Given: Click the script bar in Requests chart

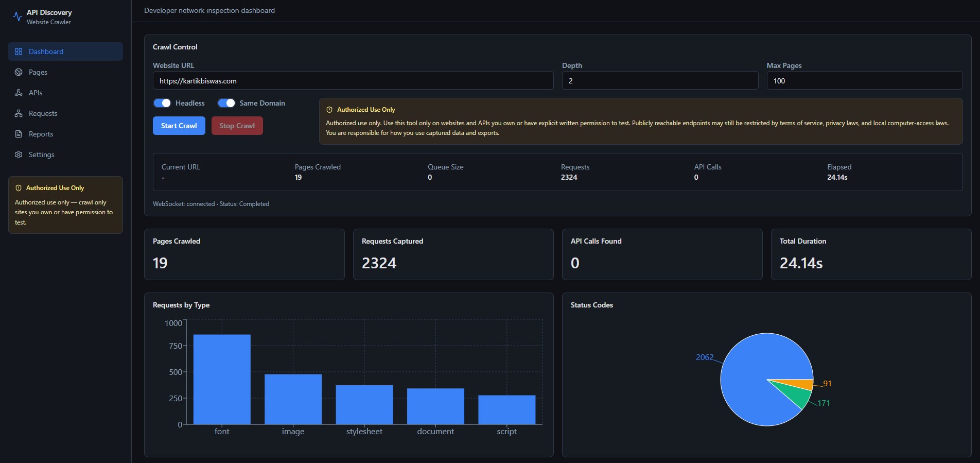Looking at the screenshot, I should click(x=507, y=410).
